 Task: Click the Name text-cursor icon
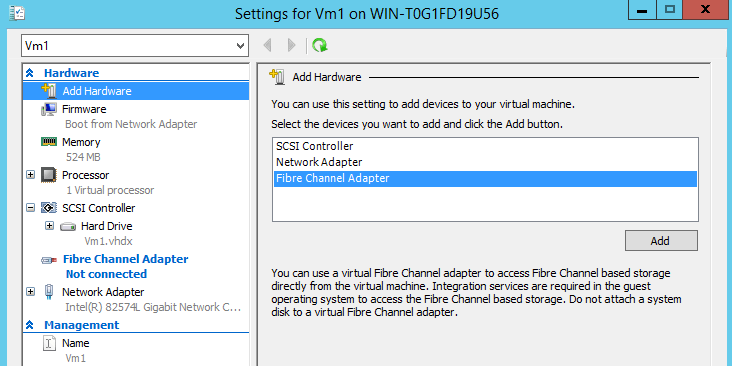49,343
